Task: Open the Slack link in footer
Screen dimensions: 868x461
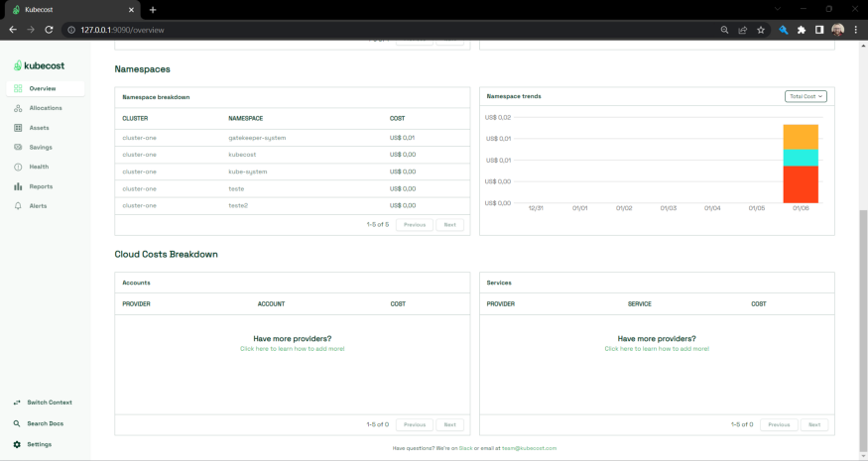Action: tap(465, 448)
